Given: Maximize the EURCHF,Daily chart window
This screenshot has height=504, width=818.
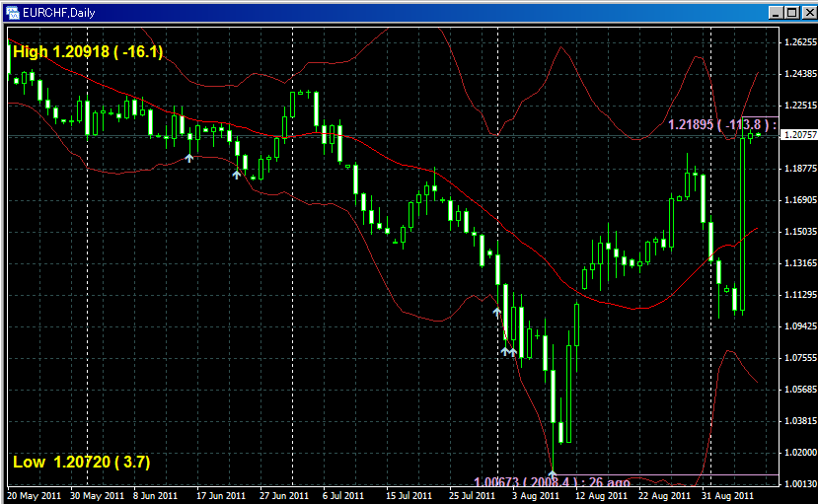Looking at the screenshot, I should [x=789, y=11].
